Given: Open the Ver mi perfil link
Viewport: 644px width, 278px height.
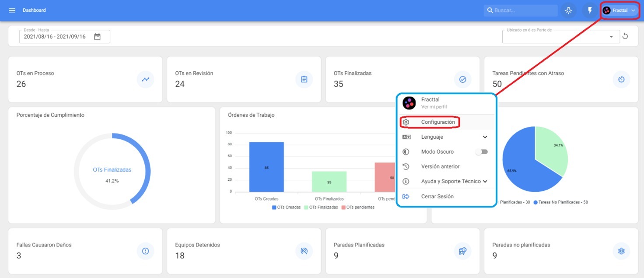Looking at the screenshot, I should (x=434, y=107).
